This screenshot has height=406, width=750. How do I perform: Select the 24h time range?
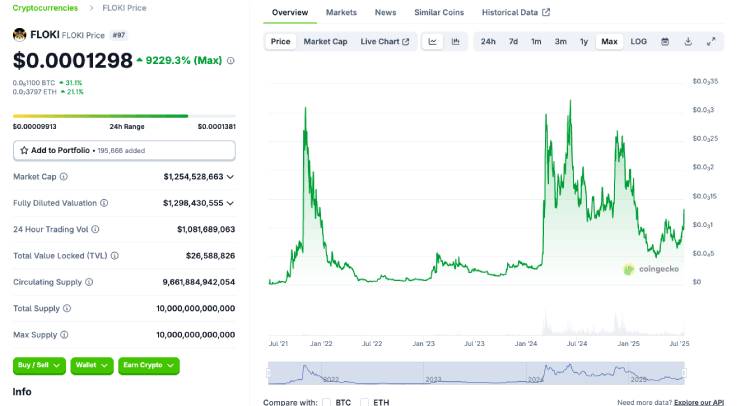pyautogui.click(x=487, y=41)
